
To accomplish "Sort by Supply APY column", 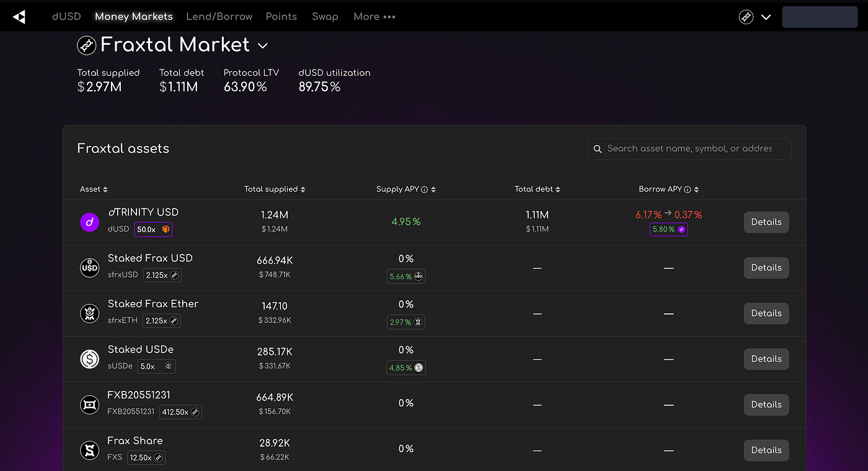I will coord(406,189).
